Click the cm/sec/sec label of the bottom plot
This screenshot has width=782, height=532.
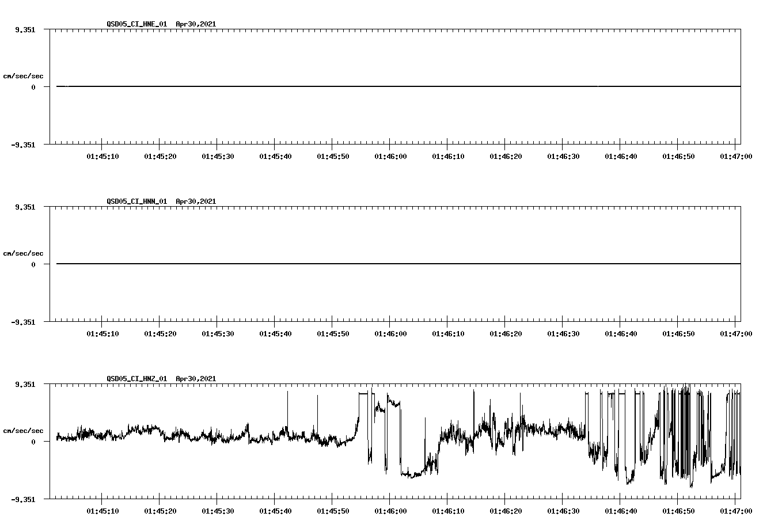point(24,430)
